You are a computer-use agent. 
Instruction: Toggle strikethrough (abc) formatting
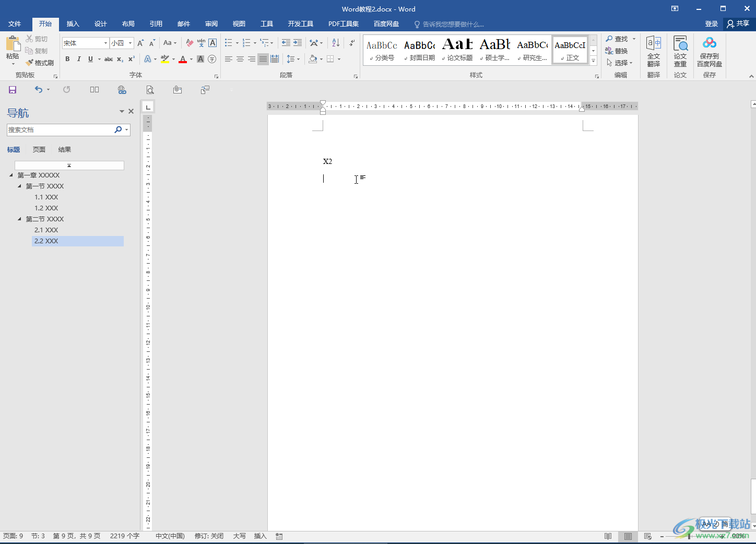[109, 59]
